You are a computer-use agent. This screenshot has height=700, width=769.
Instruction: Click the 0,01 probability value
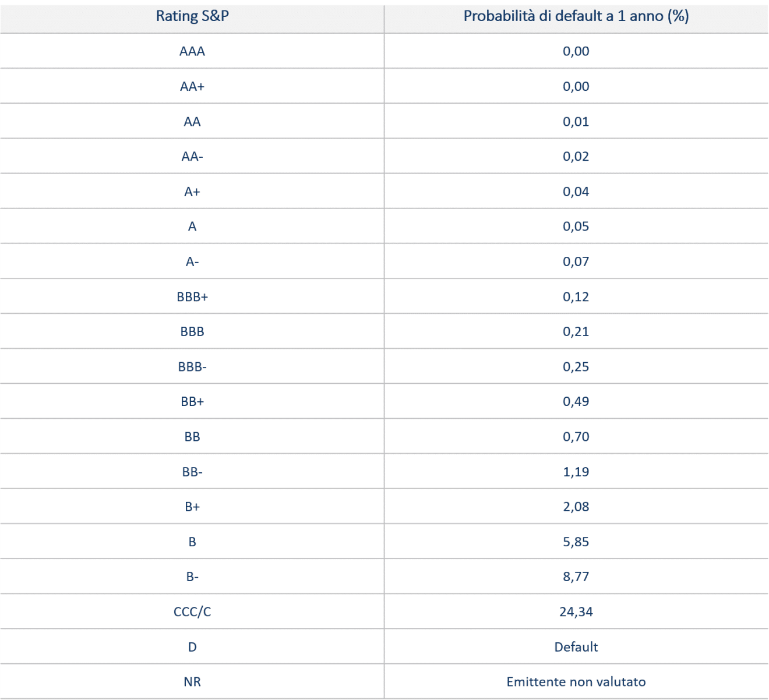click(576, 122)
